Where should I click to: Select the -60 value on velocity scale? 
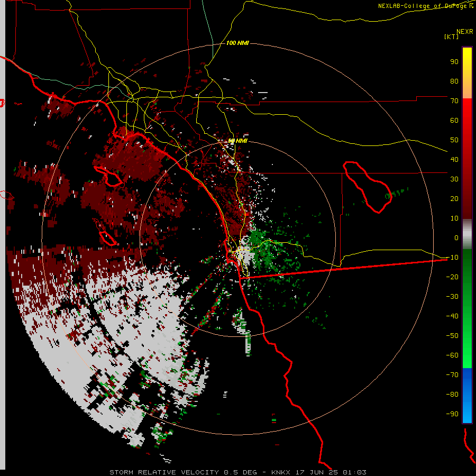click(452, 355)
